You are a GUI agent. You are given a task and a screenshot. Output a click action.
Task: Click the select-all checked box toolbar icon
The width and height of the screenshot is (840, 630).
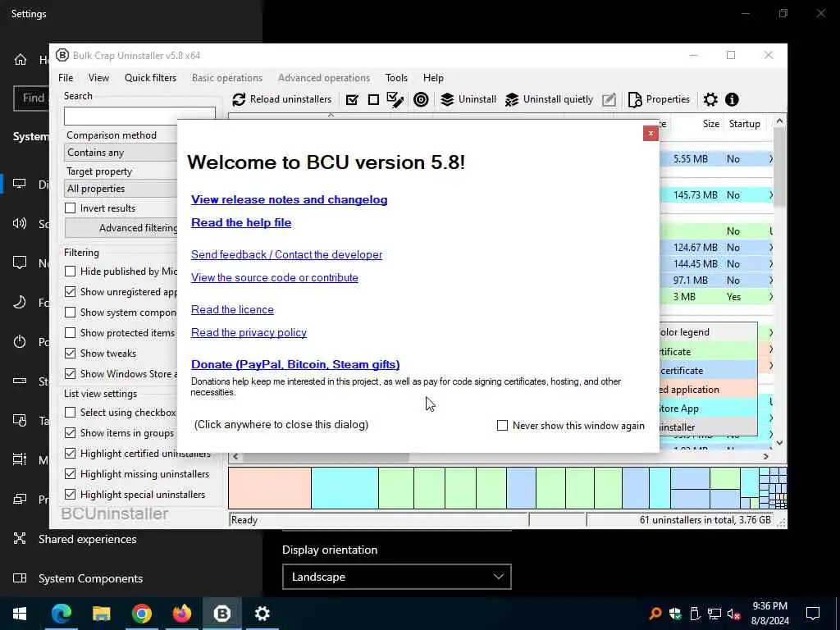pos(352,99)
